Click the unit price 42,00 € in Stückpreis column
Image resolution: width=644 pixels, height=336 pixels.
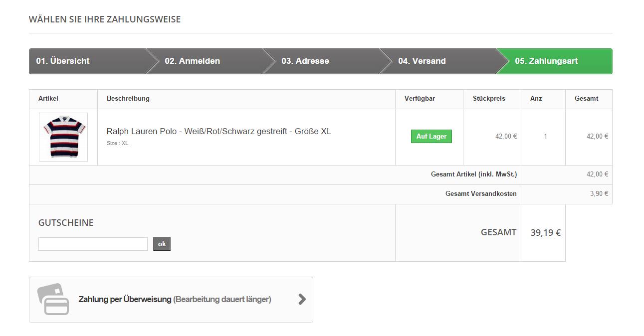click(x=506, y=136)
